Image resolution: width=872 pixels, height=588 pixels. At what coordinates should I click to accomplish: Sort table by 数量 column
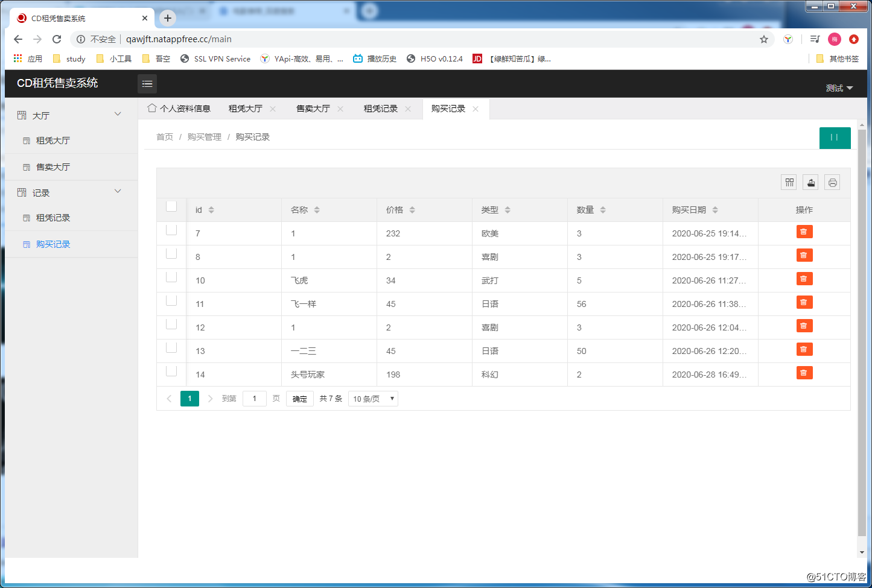click(x=603, y=210)
